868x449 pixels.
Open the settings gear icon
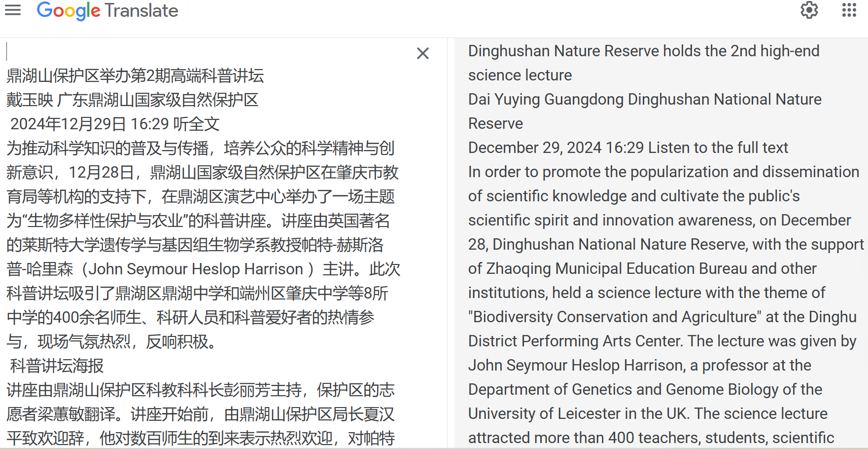click(x=809, y=10)
